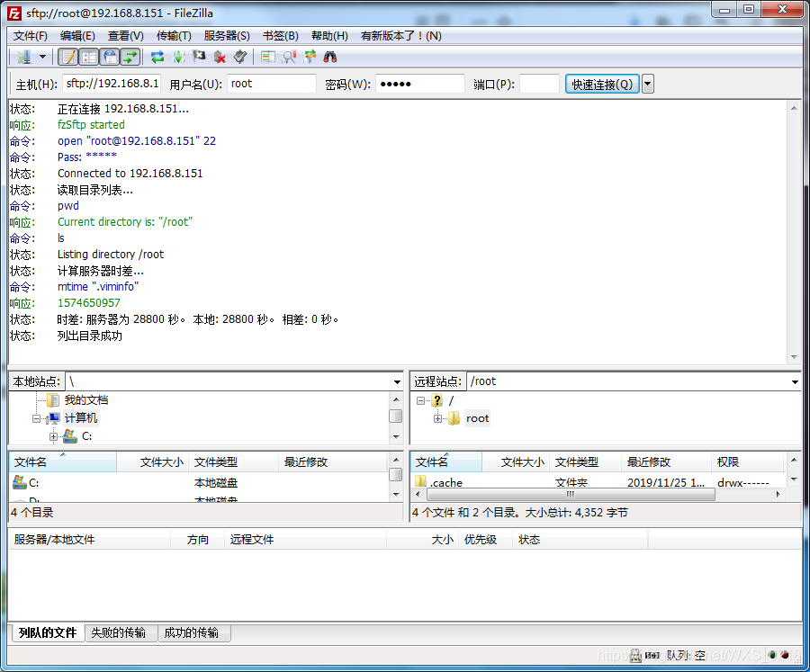The height and width of the screenshot is (672, 810).
Task: Sort local files by 文件大小 column
Action: (x=153, y=462)
